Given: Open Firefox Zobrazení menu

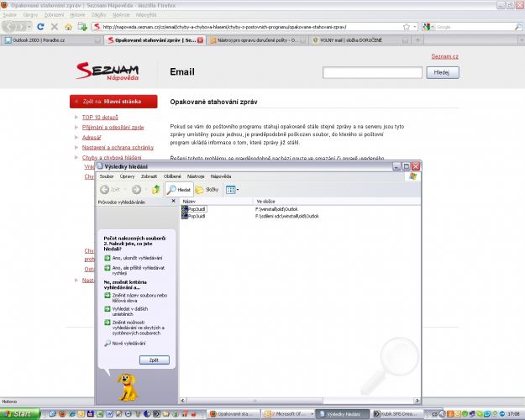Looking at the screenshot, I should click(54, 15).
